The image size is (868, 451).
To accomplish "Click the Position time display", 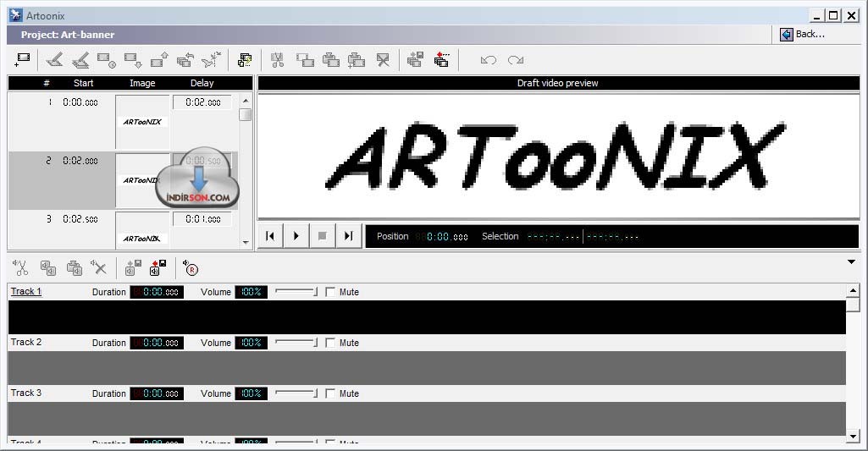I will coord(442,237).
